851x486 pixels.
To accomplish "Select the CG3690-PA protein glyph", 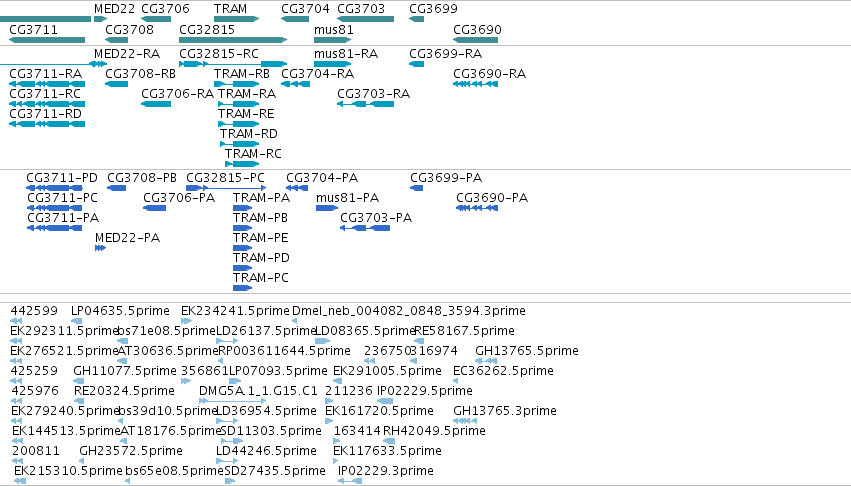I will (477, 208).
